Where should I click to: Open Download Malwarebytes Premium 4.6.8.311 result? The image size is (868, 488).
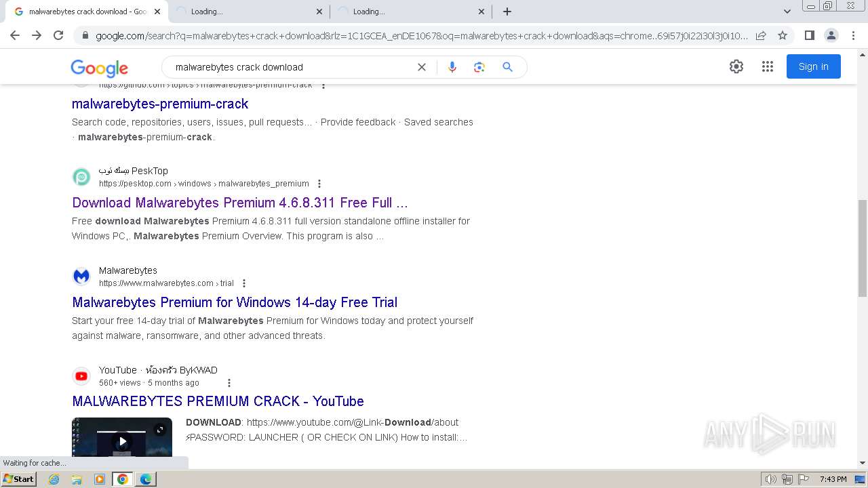click(x=240, y=203)
